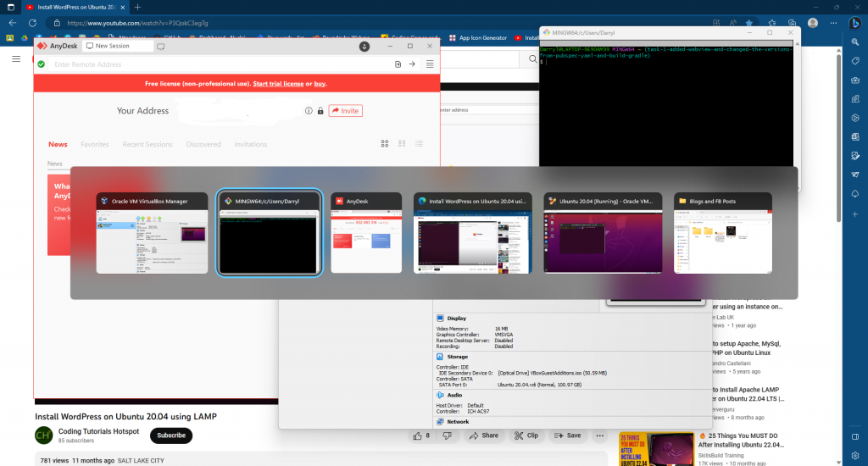868x466 pixels.
Task: Click AnyDesk green connection status icon
Action: 41,64
